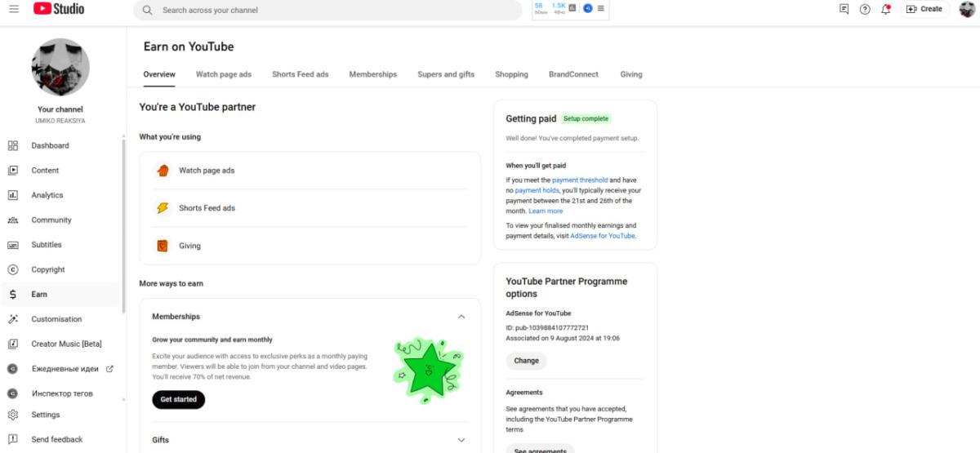
Task: Open the help question mark icon
Action: (x=865, y=9)
